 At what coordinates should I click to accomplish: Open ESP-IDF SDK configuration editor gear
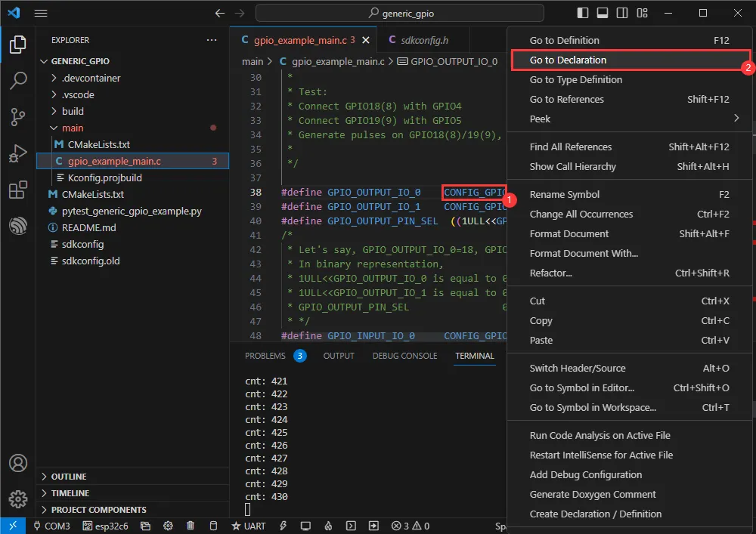click(x=167, y=525)
